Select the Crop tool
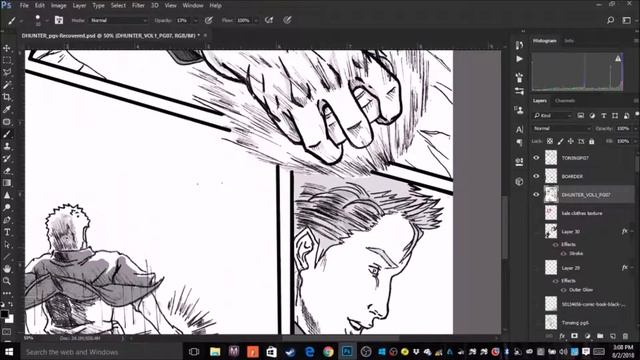The height and width of the screenshot is (360, 640). click(7, 97)
